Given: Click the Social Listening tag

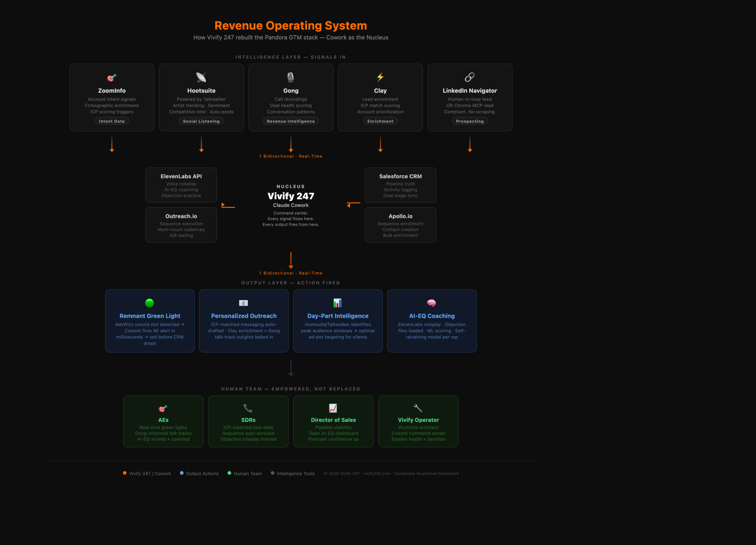Looking at the screenshot, I should pyautogui.click(x=201, y=121).
